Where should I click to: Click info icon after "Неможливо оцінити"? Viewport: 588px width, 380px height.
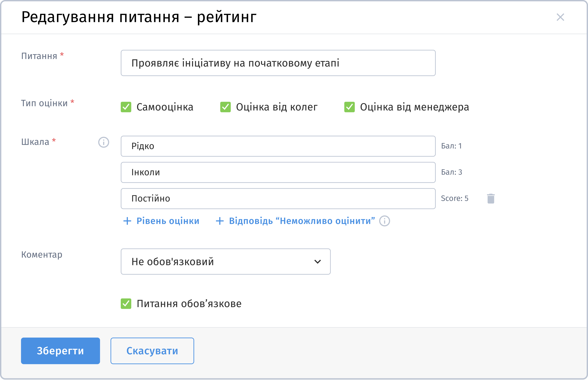(384, 221)
